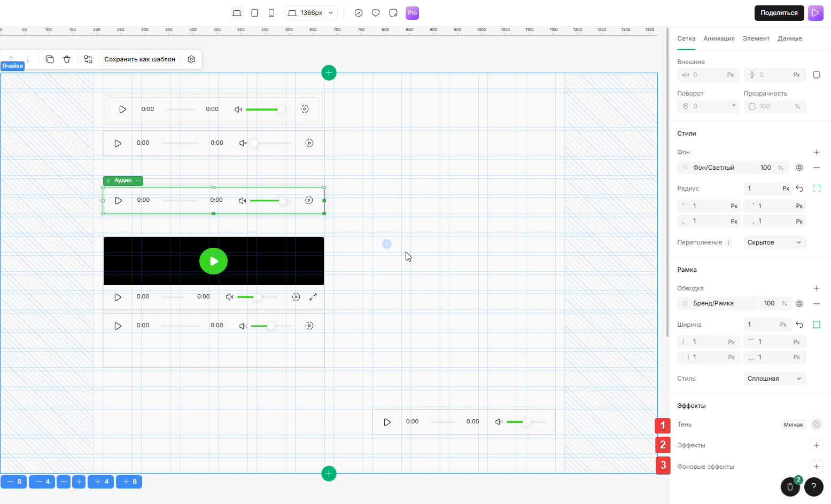831x504 pixels.
Task: Select the tablet viewport icon
Action: point(254,13)
